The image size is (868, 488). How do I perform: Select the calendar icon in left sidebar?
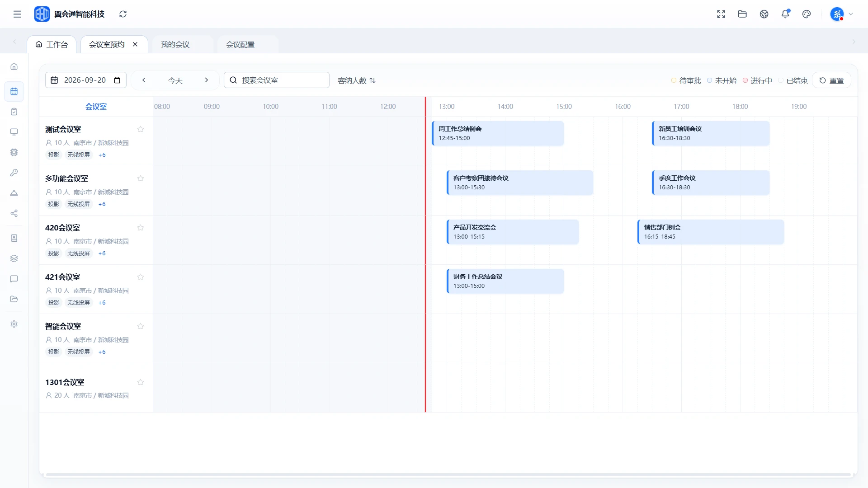[14, 91]
